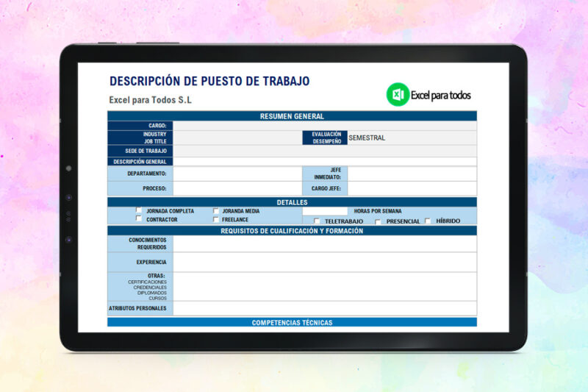This screenshot has width=588, height=392.
Task: Check the PRESENCIAL option
Action: [x=378, y=221]
